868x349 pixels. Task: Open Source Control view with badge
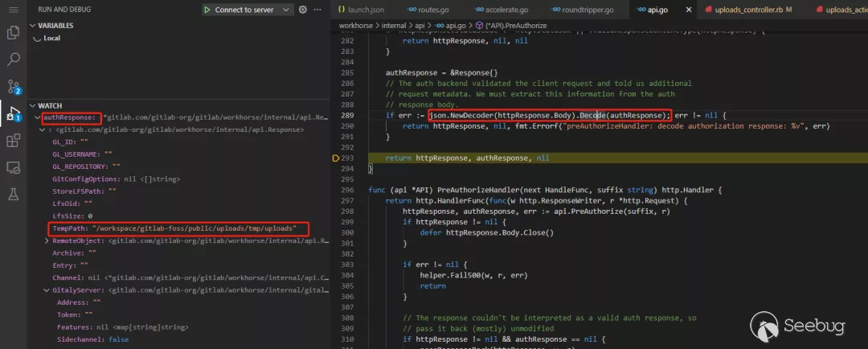pos(13,87)
